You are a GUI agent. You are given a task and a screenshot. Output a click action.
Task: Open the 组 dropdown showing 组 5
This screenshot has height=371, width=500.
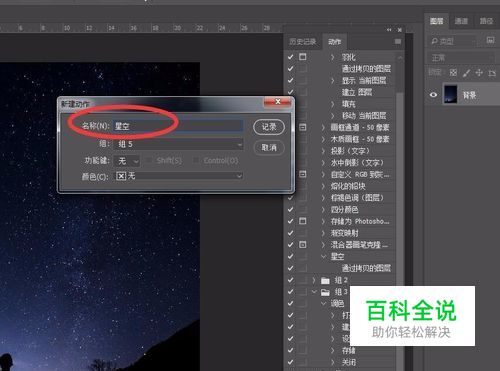pos(178,144)
